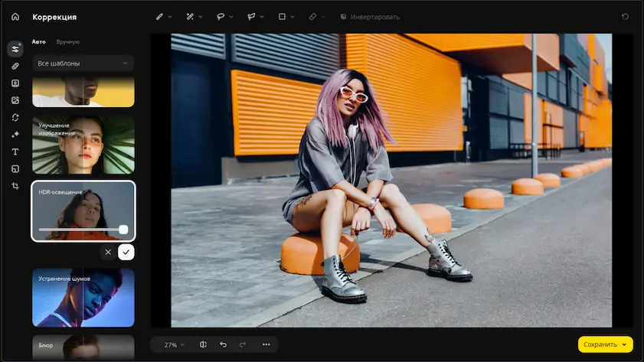Open the crop tool in sidebar
Viewport: 644px width, 362px height.
15,186
